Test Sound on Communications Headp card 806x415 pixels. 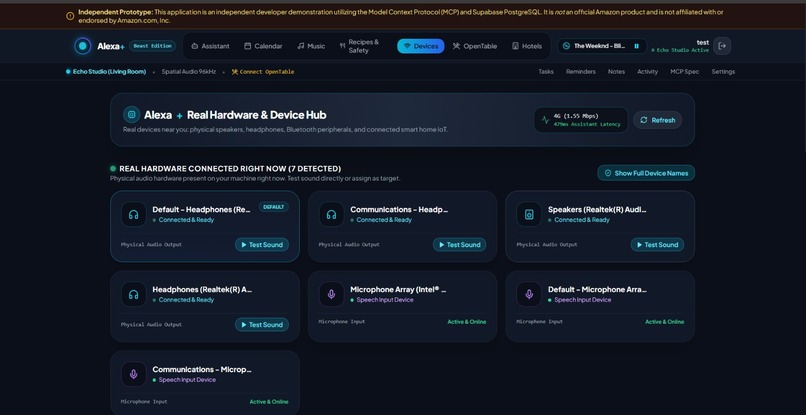tap(460, 245)
